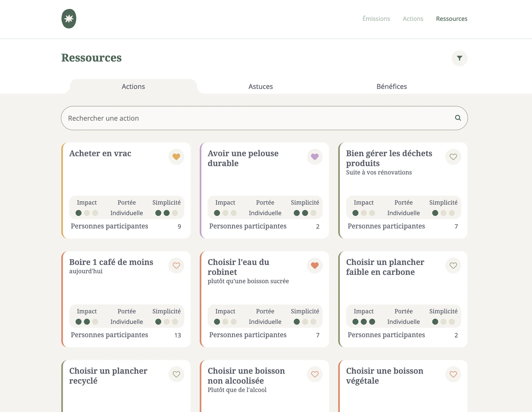Click 'plutôt qu'une boisson sucrée' subtitle
The image size is (532, 412).
point(248,281)
